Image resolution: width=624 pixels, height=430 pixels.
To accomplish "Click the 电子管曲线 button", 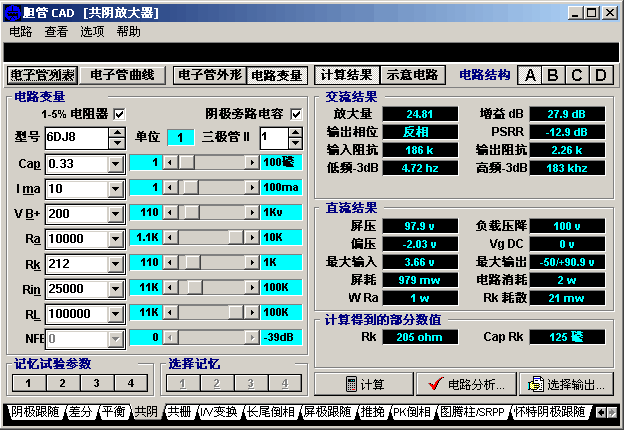I will [x=122, y=75].
